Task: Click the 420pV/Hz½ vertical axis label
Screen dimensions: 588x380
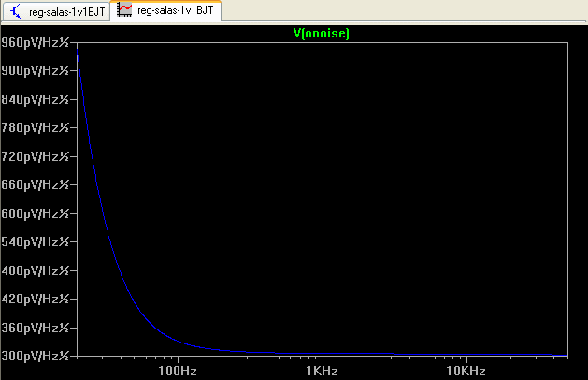Action: [36, 299]
